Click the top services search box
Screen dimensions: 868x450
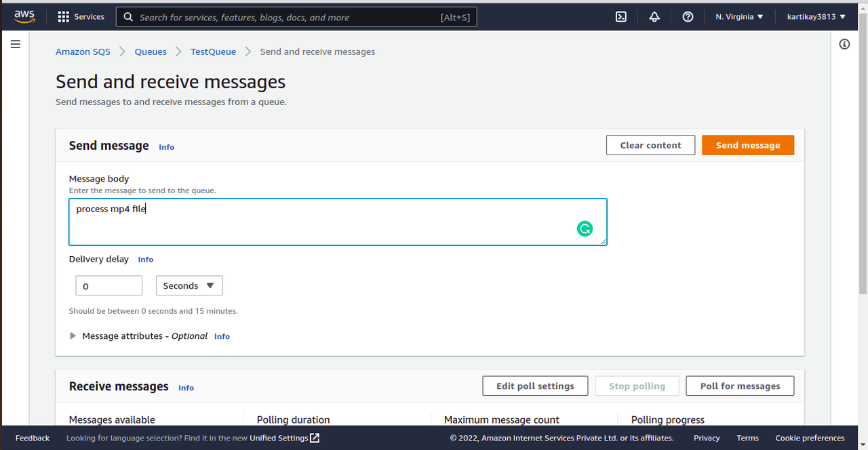(296, 17)
